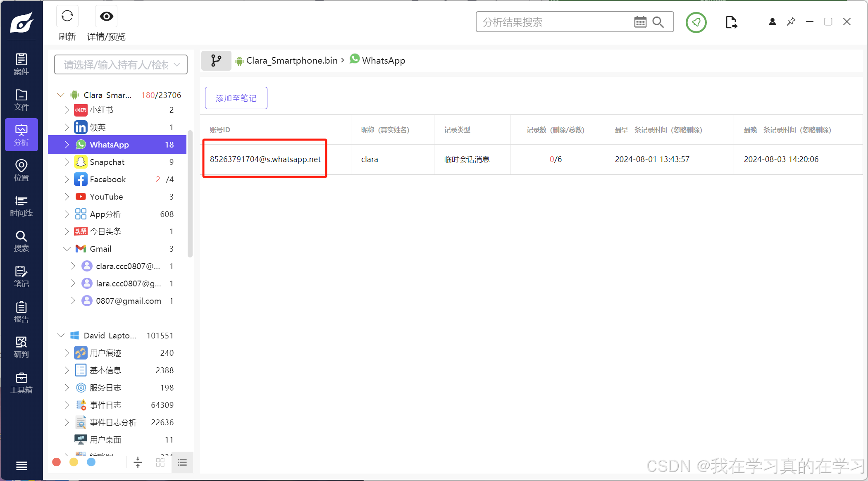Open the 工具箱 toolbox in sidebar

click(x=21, y=383)
